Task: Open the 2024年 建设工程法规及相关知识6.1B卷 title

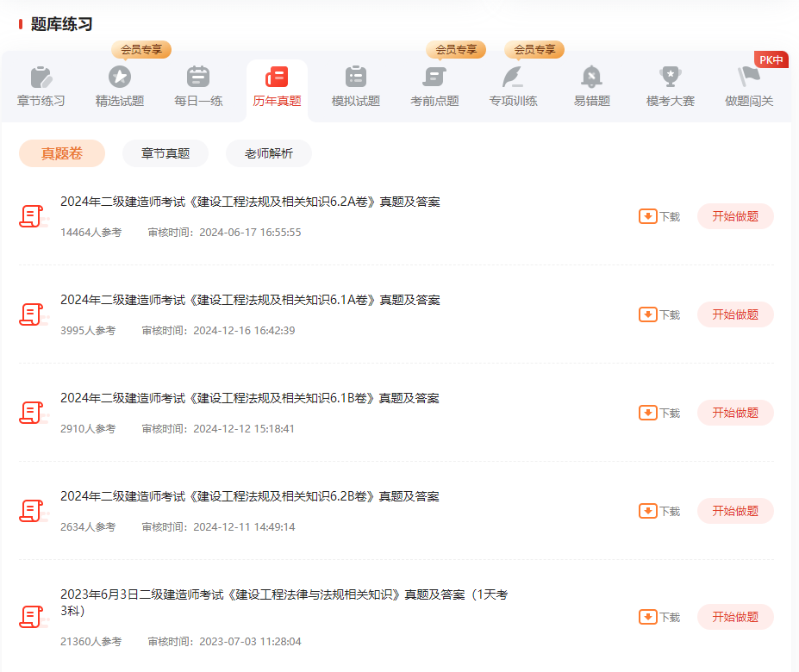Action: [250, 398]
